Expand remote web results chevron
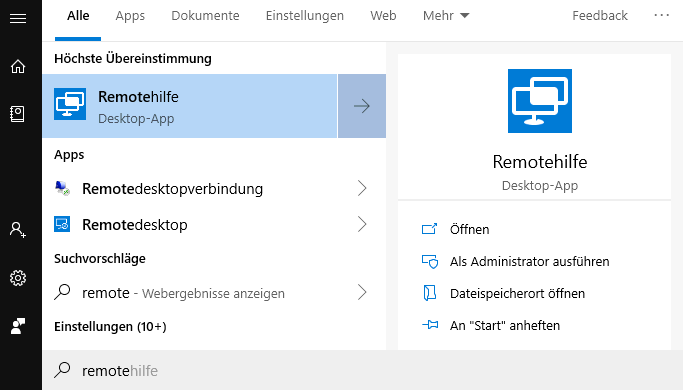Screen dimensions: 683x390 (x=362, y=292)
